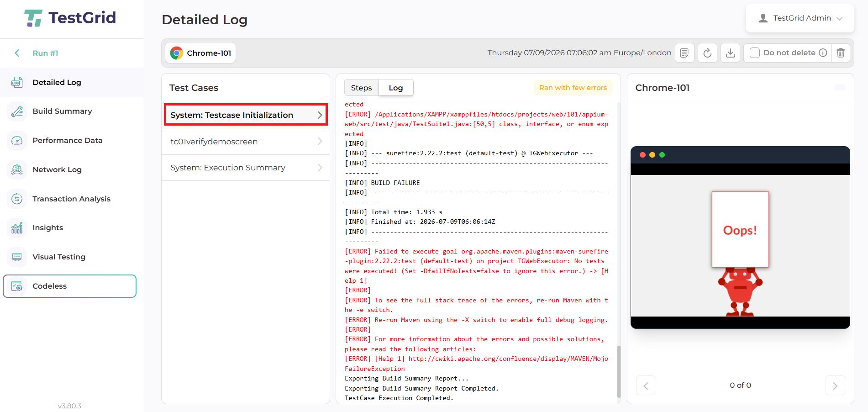Image resolution: width=868 pixels, height=412 pixels.
Task: Click the Insights chart icon
Action: [x=17, y=227]
